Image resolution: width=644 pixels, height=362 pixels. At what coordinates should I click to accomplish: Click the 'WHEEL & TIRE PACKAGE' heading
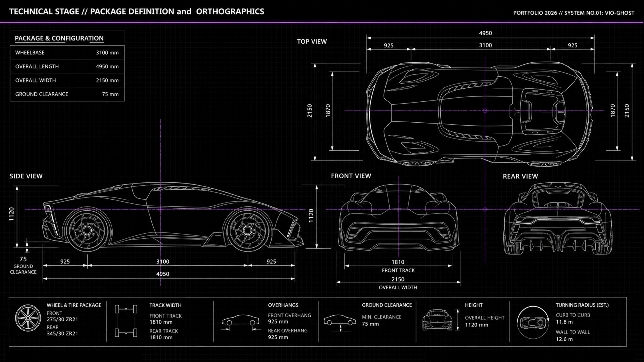click(74, 305)
